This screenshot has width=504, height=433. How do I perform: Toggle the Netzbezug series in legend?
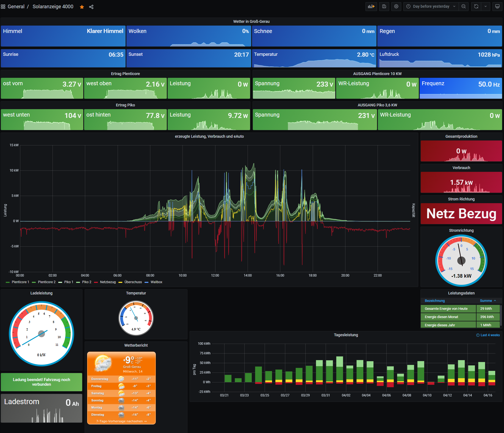108,282
